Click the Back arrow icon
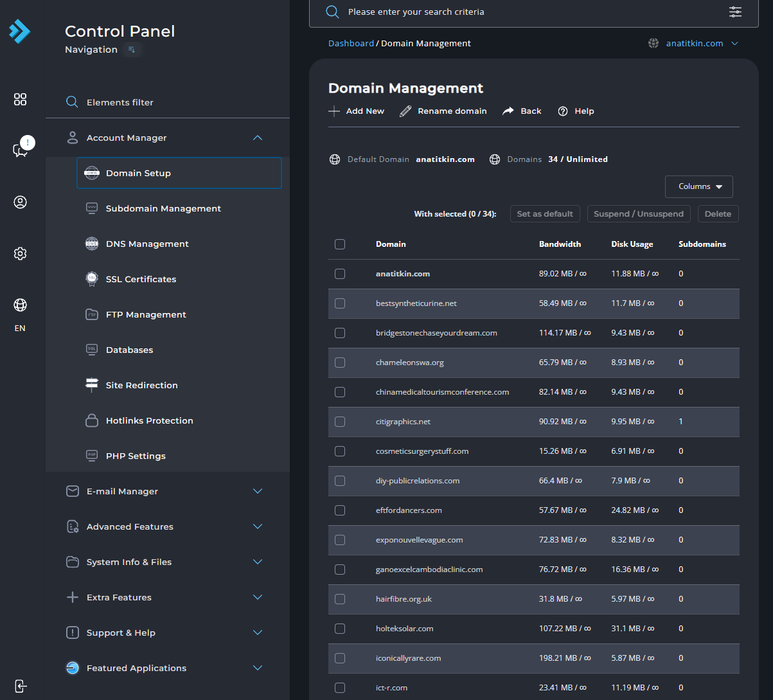The width and height of the screenshot is (773, 700). (x=508, y=111)
